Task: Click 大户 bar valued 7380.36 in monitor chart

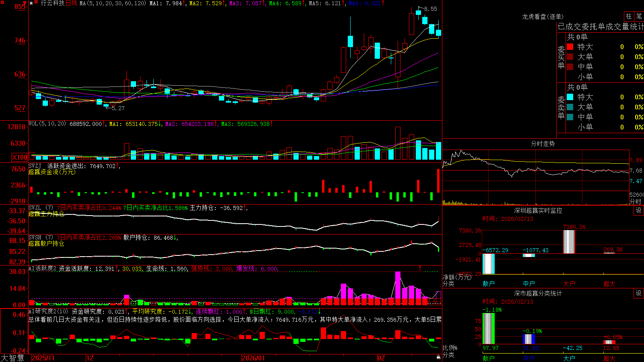Action: (x=569, y=242)
